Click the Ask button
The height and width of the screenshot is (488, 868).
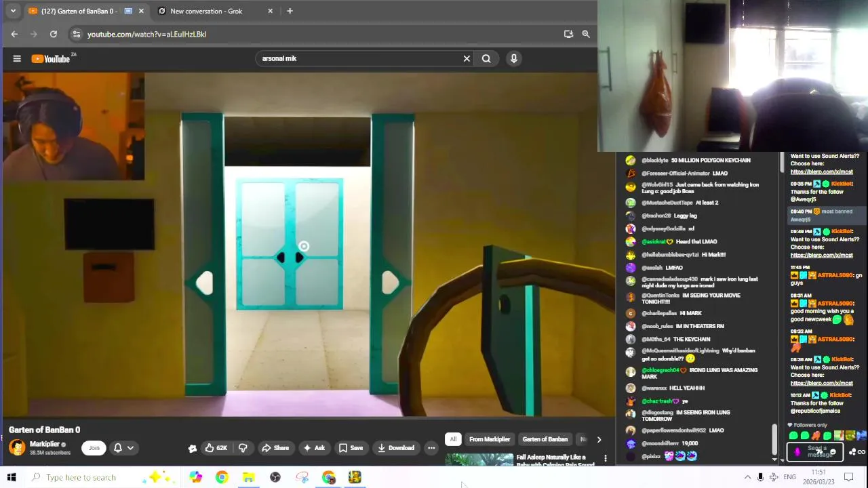(x=314, y=447)
